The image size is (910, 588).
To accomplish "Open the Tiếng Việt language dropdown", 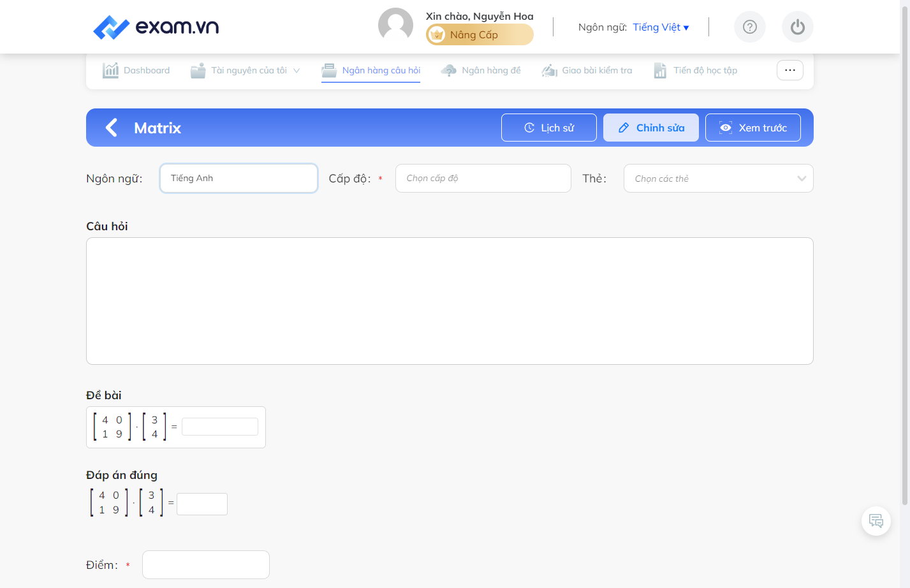I will click(661, 27).
